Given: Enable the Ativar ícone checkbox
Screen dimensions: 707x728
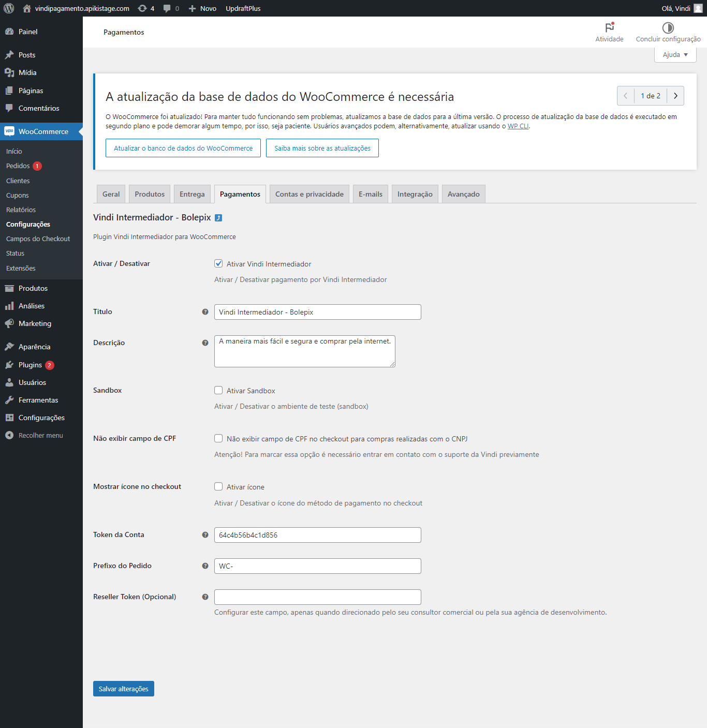Looking at the screenshot, I should click(218, 486).
